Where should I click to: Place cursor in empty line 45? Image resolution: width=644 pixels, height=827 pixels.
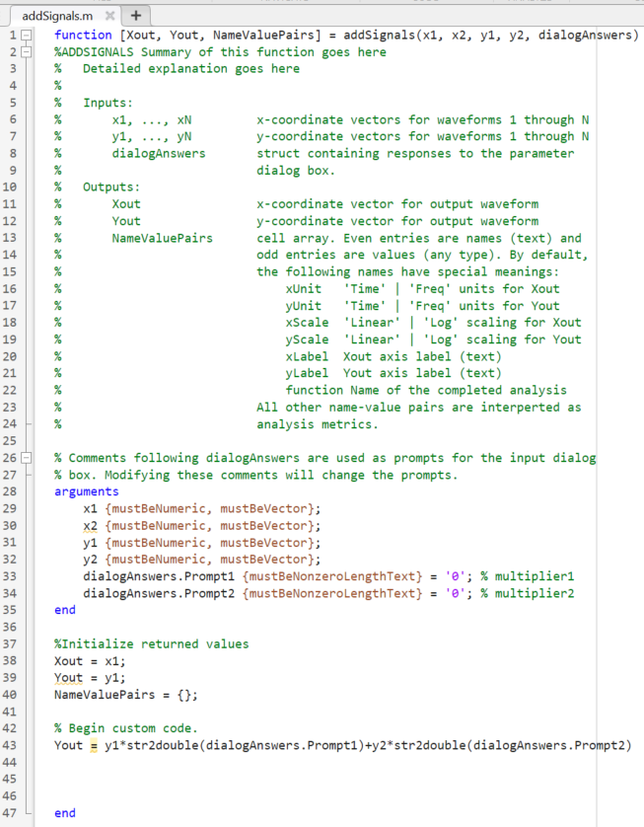coord(197,780)
